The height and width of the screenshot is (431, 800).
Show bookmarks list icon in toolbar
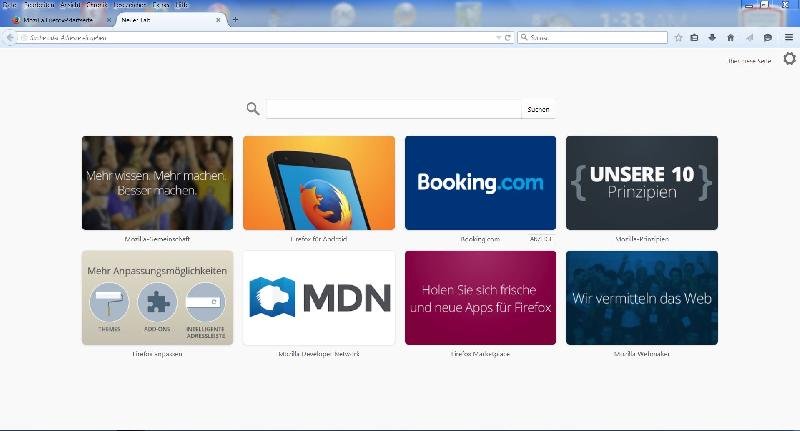point(694,38)
